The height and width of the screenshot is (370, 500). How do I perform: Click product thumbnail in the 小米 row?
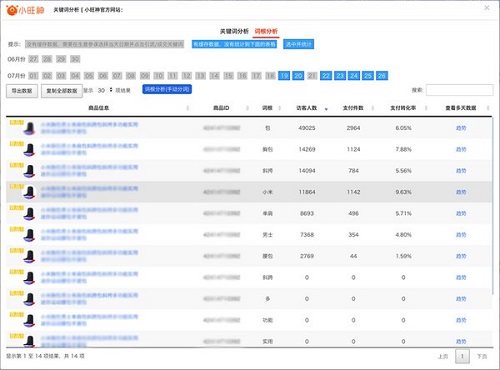[29, 192]
